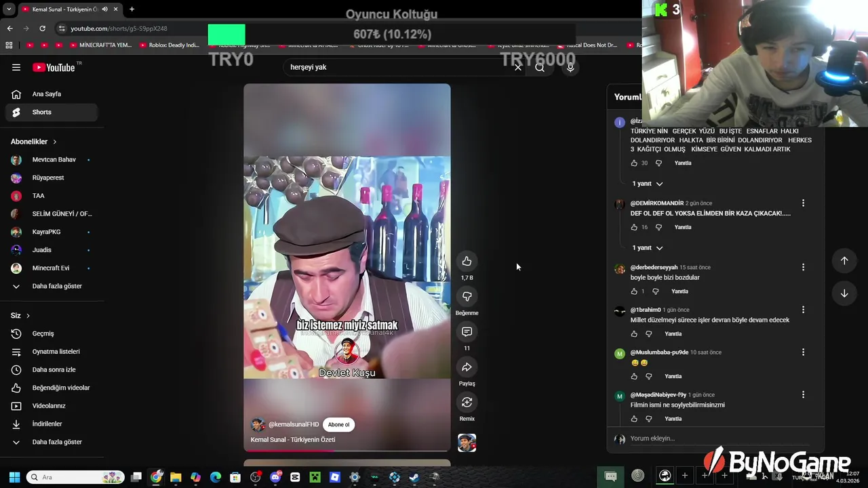Go back in Chrome
The width and height of the screenshot is (868, 488).
click(9, 28)
